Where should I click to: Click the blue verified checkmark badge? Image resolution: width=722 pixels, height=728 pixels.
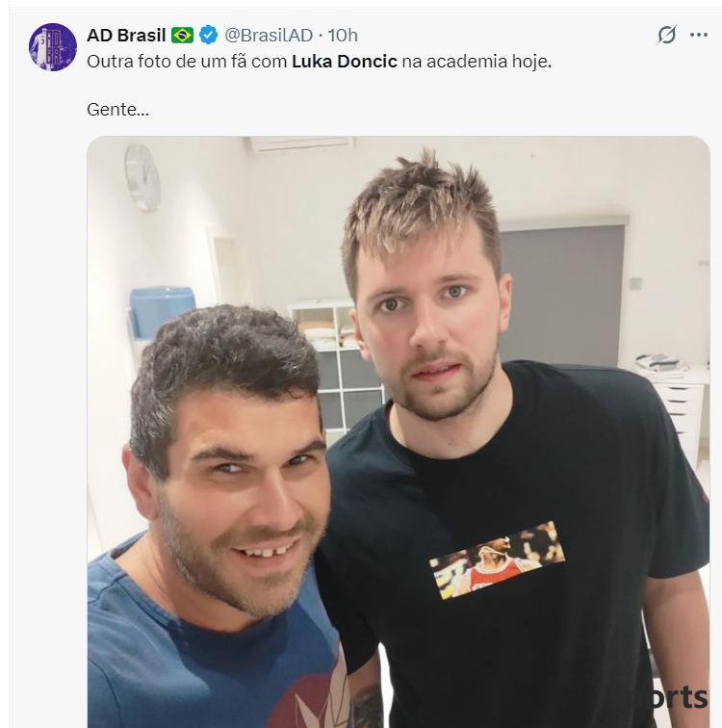coord(208,36)
